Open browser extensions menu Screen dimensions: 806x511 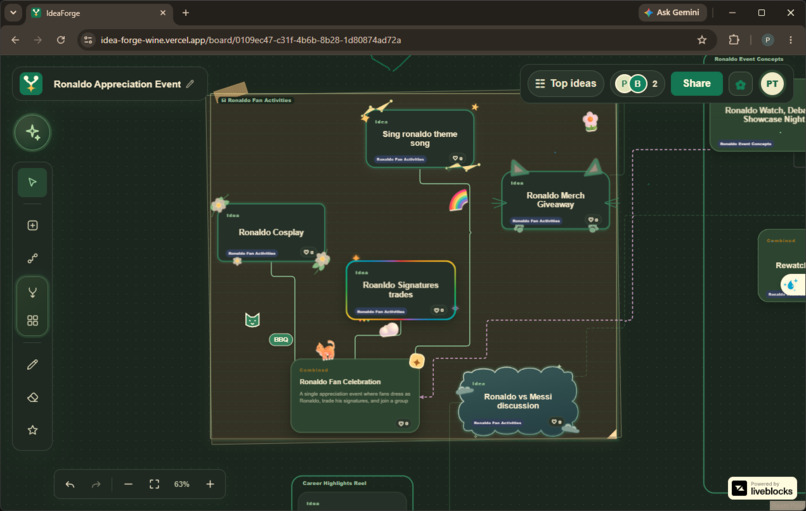pyautogui.click(x=734, y=40)
